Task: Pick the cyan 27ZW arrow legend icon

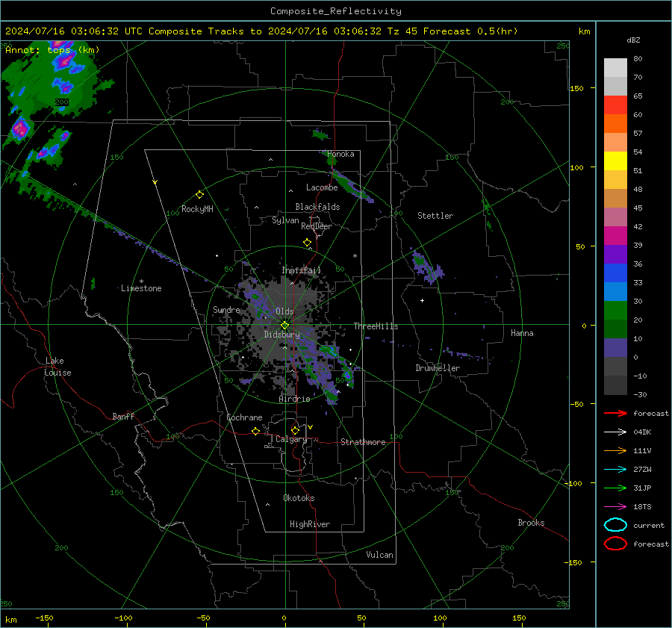Action: [x=615, y=470]
